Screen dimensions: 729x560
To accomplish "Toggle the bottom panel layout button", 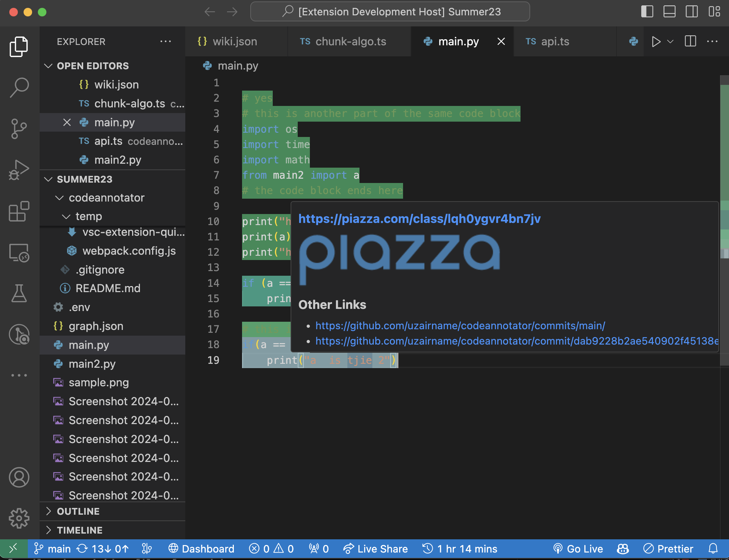I will click(669, 12).
